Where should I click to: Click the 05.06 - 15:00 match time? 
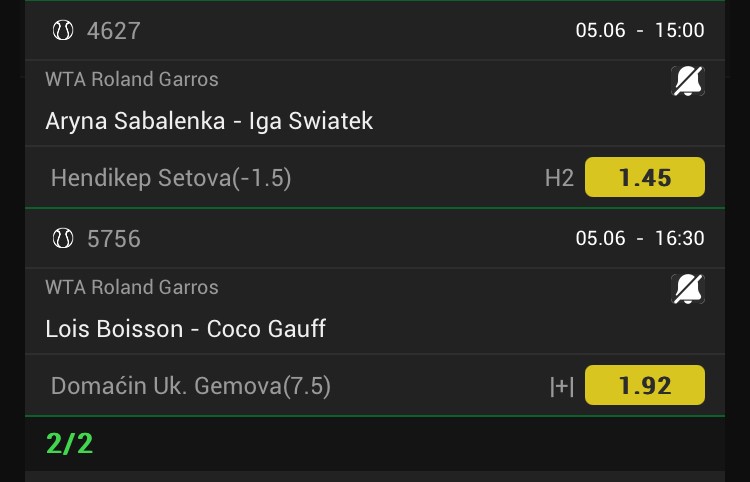point(640,30)
